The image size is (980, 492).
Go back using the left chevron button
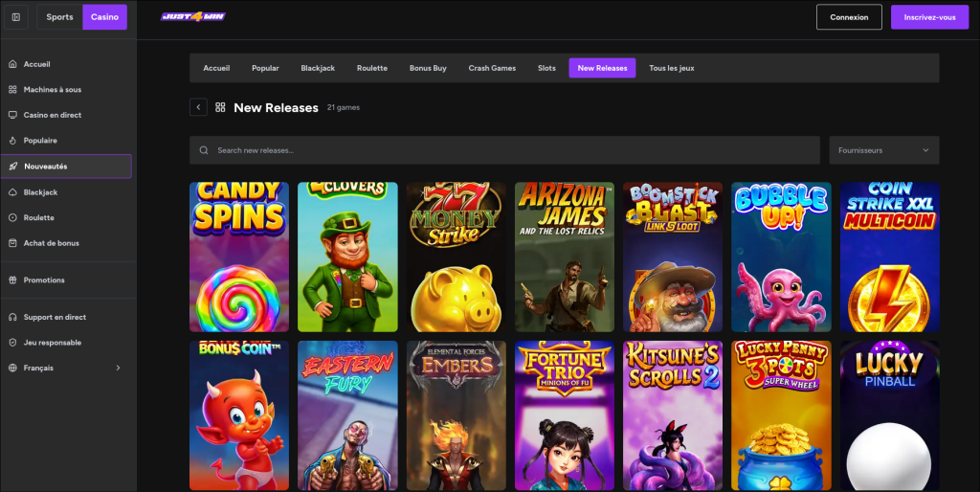(198, 107)
